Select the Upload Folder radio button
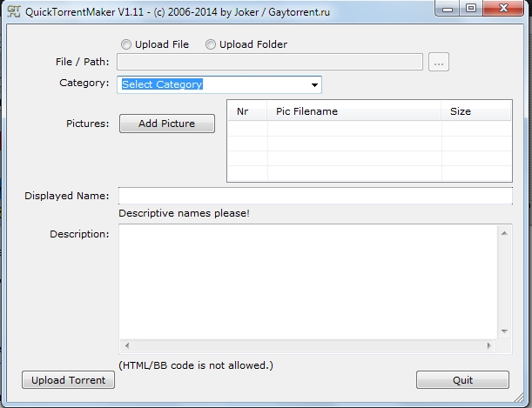 211,44
